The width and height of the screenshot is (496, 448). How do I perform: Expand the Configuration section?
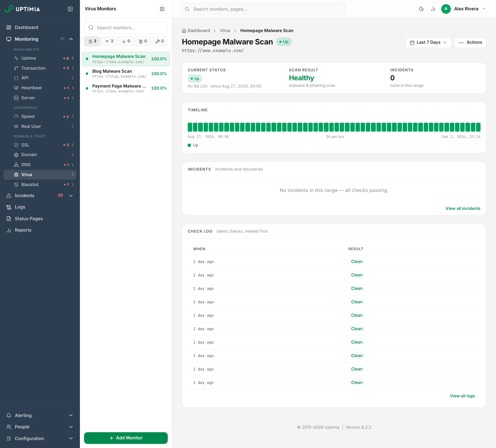71,439
